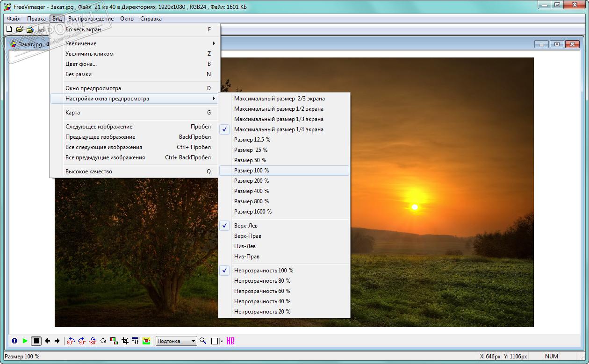Toggle Окно предпросмотра menu entry
Screen dimensions: 589x364
[135, 88]
